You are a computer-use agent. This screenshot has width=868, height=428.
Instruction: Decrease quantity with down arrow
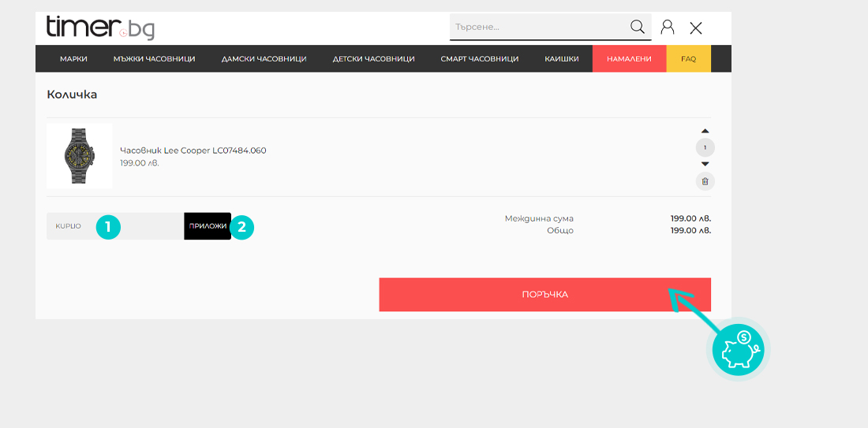[x=705, y=164]
